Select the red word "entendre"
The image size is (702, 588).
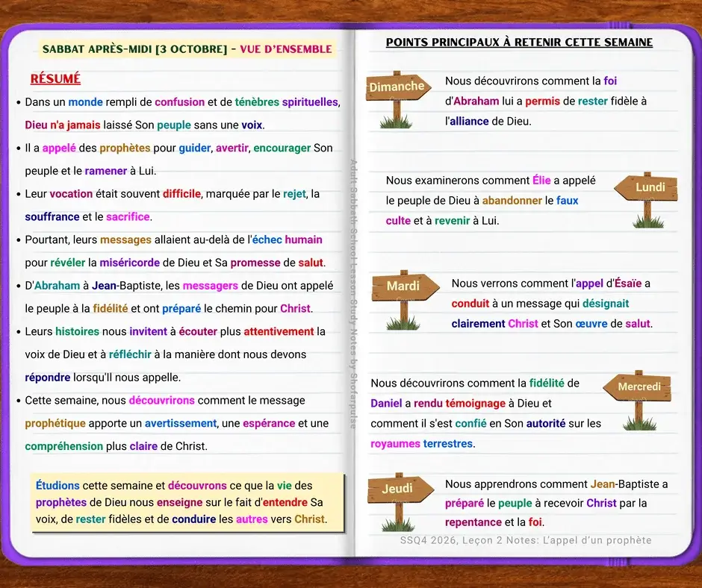coord(285,502)
